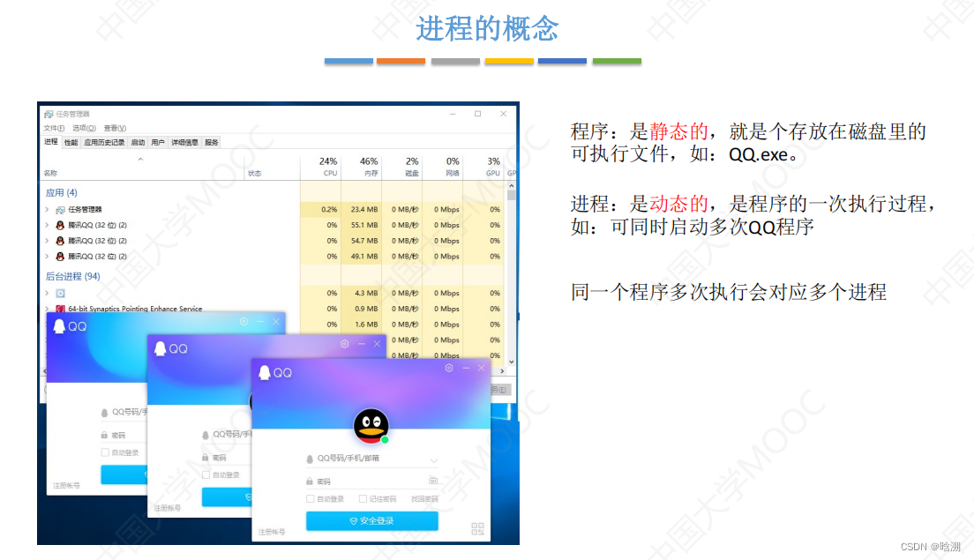Viewport: 974px width, 560px height.
Task: Enable the 自动登录 checkbox on the front QQ window
Action: [310, 497]
